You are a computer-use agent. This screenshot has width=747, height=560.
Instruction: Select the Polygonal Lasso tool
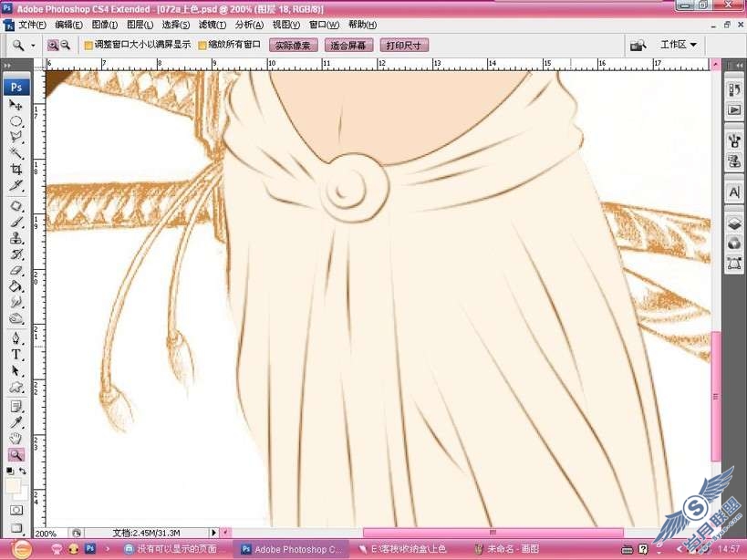(16, 137)
